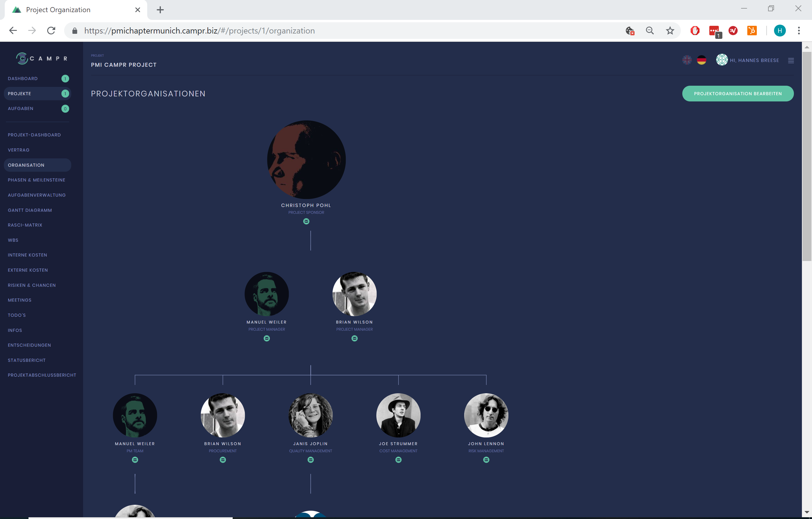The height and width of the screenshot is (519, 812).
Task: Click the round red V extension icon
Action: tap(733, 31)
